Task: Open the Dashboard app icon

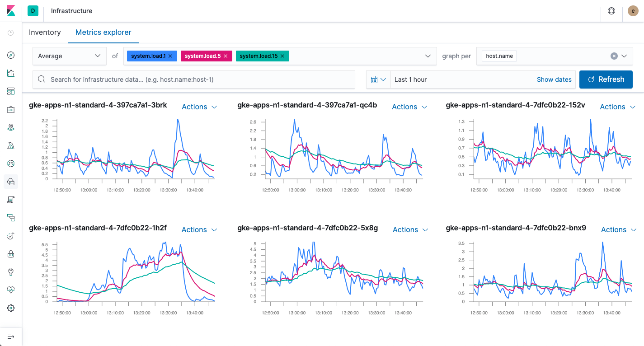Action: pyautogui.click(x=11, y=91)
